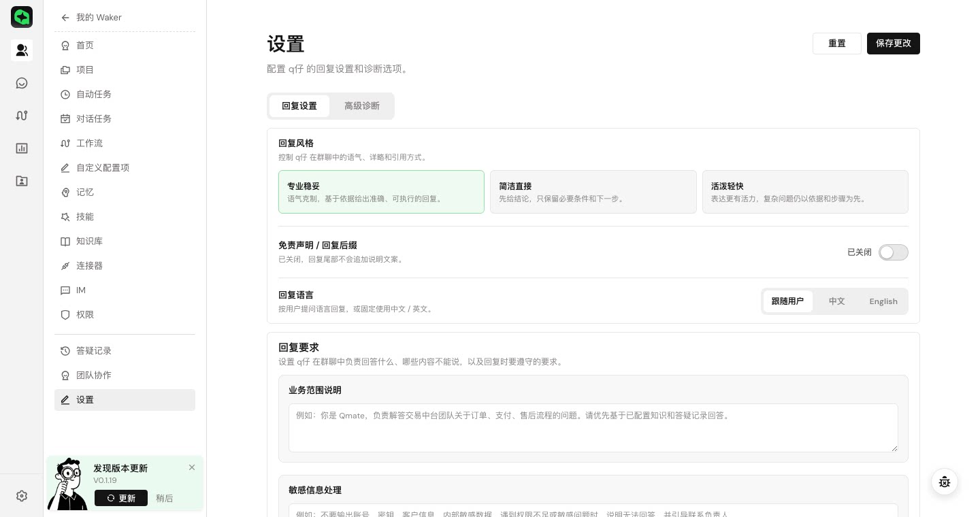Open the gear settings icon at rail bottom
This screenshot has width=980, height=517.
(x=22, y=496)
